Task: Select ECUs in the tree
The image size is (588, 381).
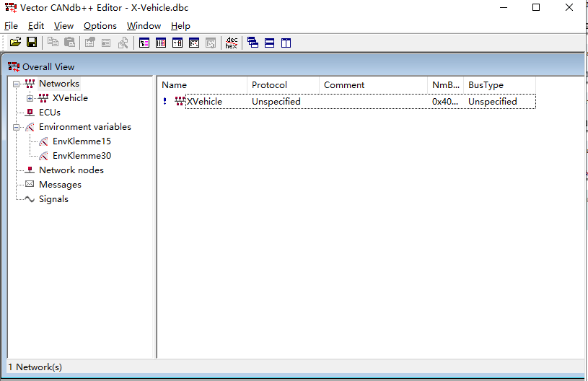Action: 50,113
